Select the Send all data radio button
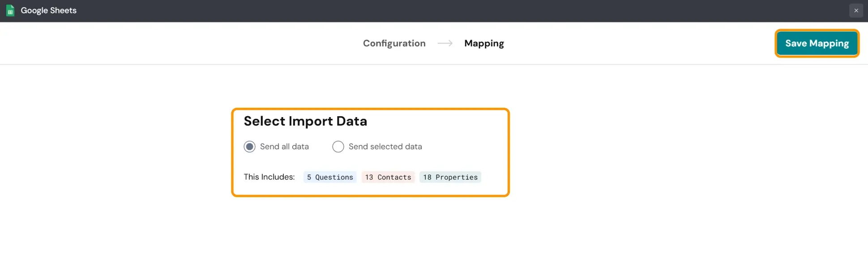This screenshot has width=868, height=266. pos(249,147)
